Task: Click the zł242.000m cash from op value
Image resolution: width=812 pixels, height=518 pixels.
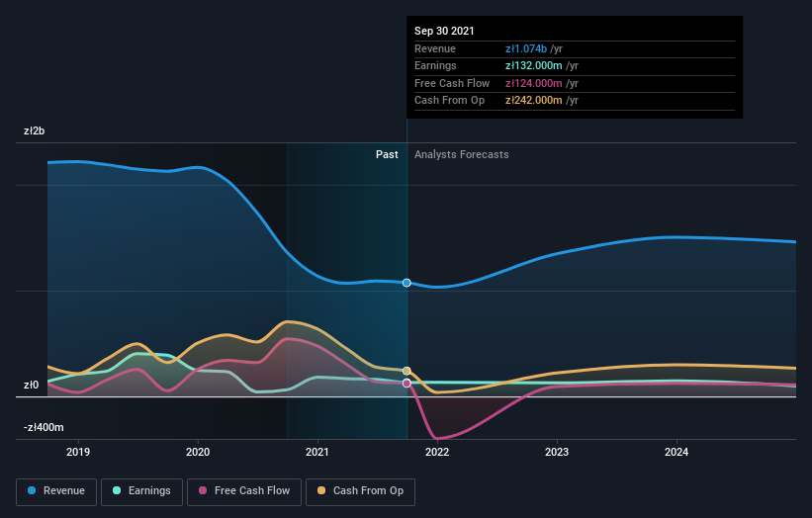Action: pyautogui.click(x=534, y=101)
